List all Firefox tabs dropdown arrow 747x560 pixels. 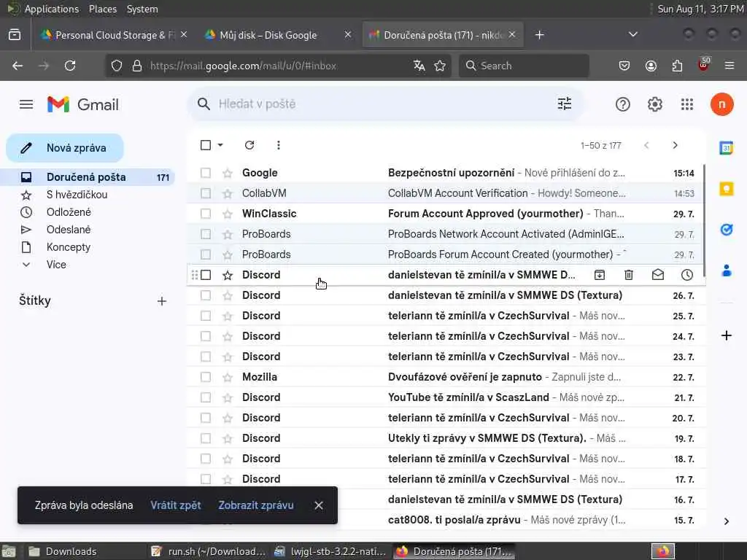pos(633,34)
